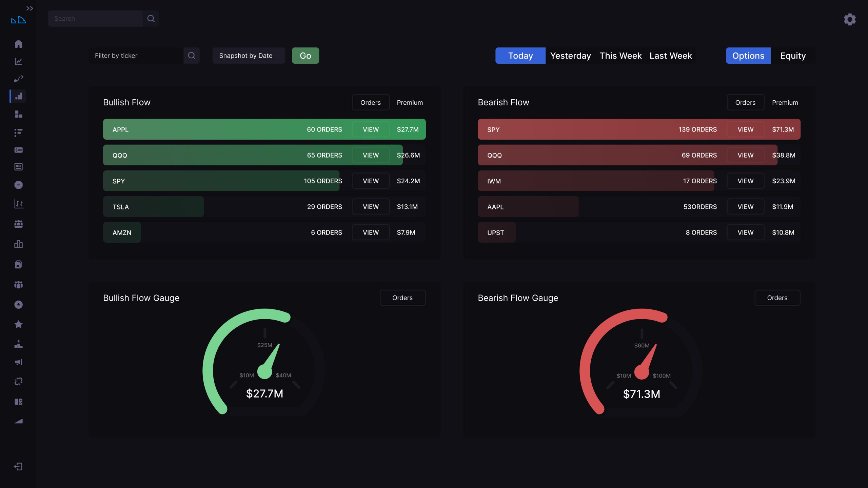Click the top Search input field
868x488 pixels.
95,19
